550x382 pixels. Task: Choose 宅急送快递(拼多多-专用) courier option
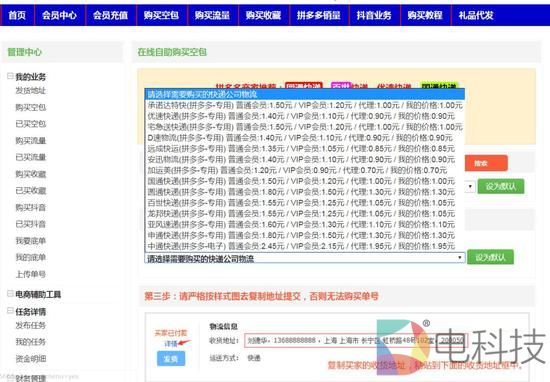305,127
